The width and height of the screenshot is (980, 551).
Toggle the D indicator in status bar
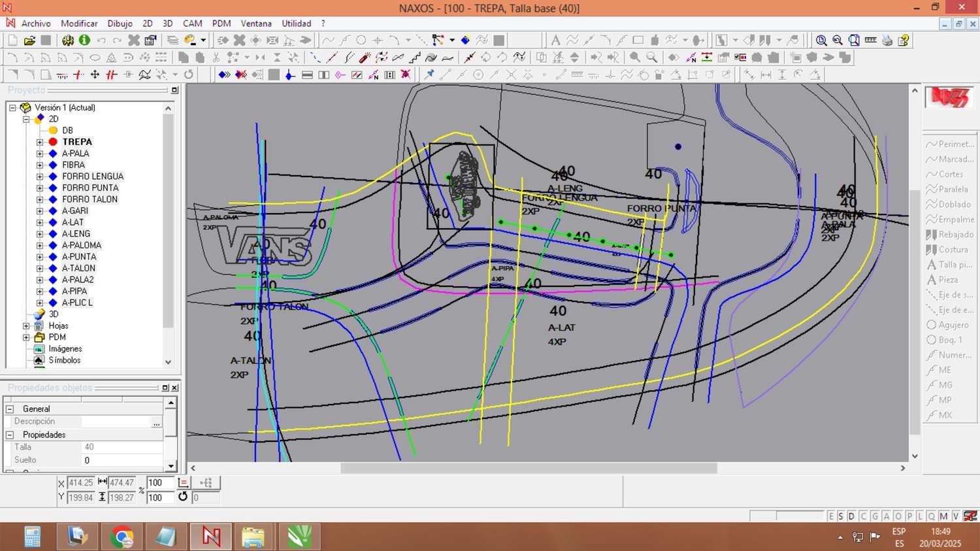pyautogui.click(x=851, y=516)
